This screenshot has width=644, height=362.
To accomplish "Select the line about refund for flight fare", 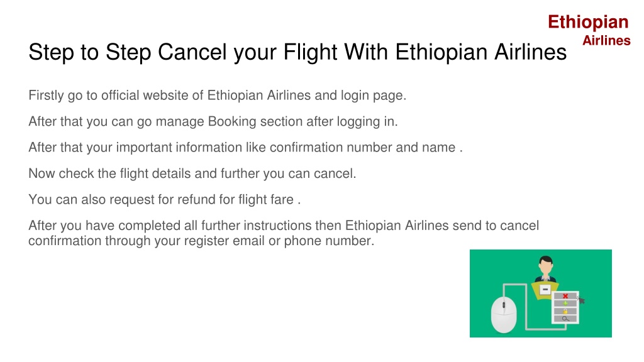I will tap(164, 200).
